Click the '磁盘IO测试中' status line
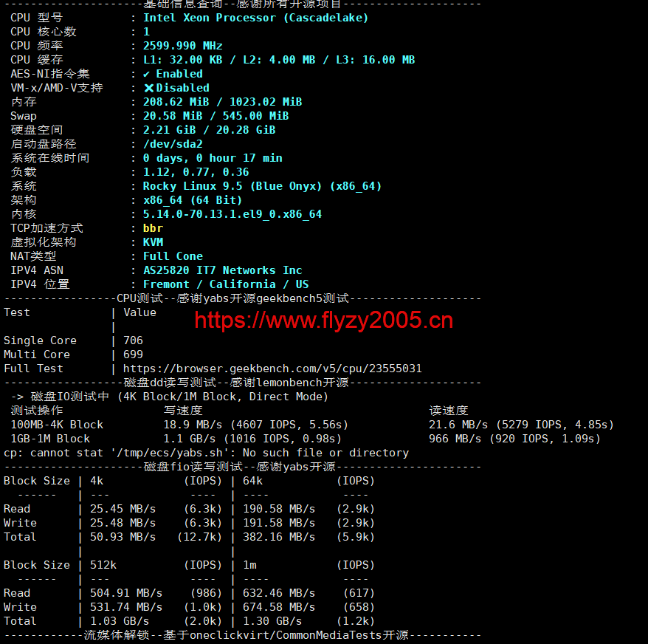The height and width of the screenshot is (644, 648). [x=170, y=397]
